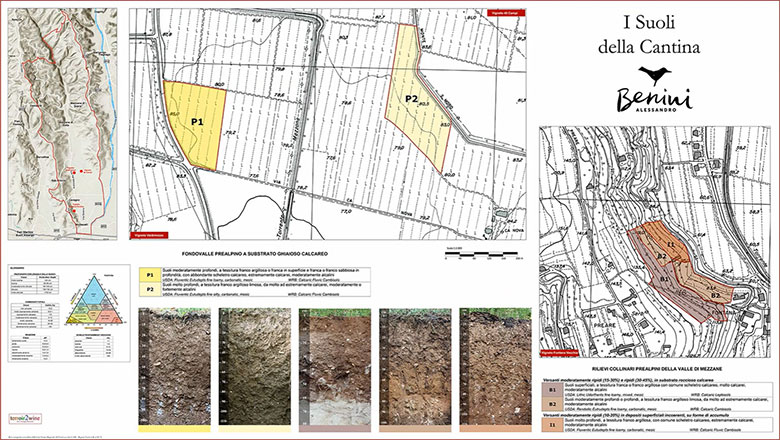Click the P1 legend color swatch
The height and width of the screenshot is (440, 780).
(150, 274)
